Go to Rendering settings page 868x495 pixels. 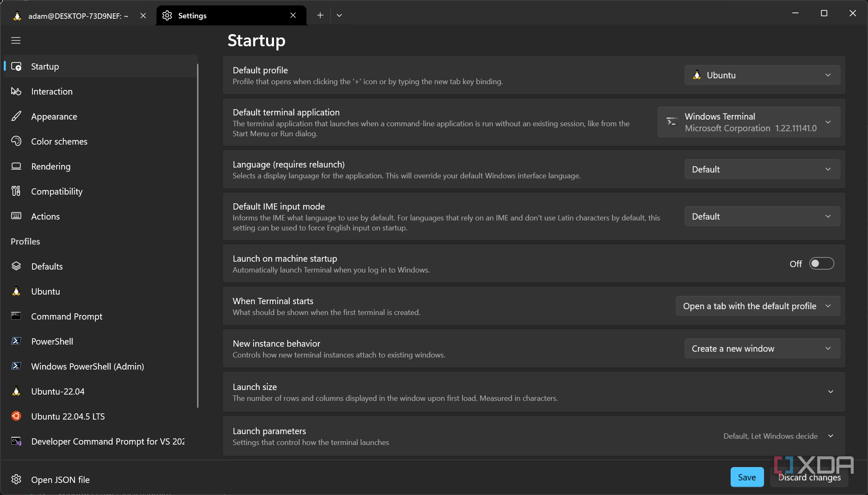[x=100, y=167]
